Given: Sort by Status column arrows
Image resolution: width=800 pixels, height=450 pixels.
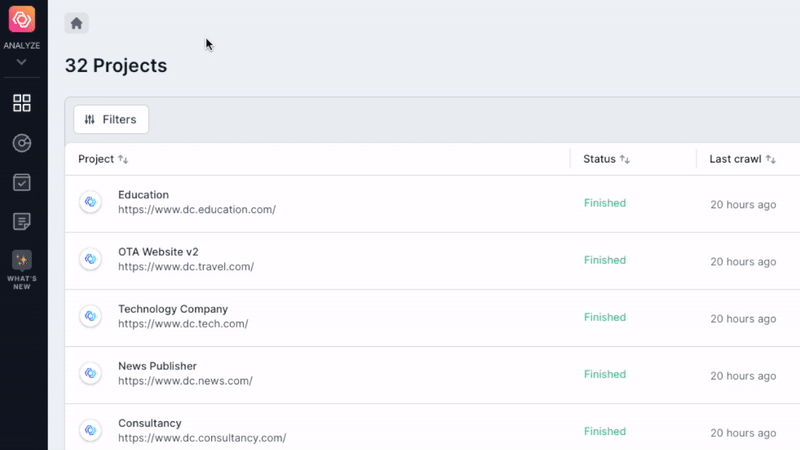Looking at the screenshot, I should click(x=625, y=159).
